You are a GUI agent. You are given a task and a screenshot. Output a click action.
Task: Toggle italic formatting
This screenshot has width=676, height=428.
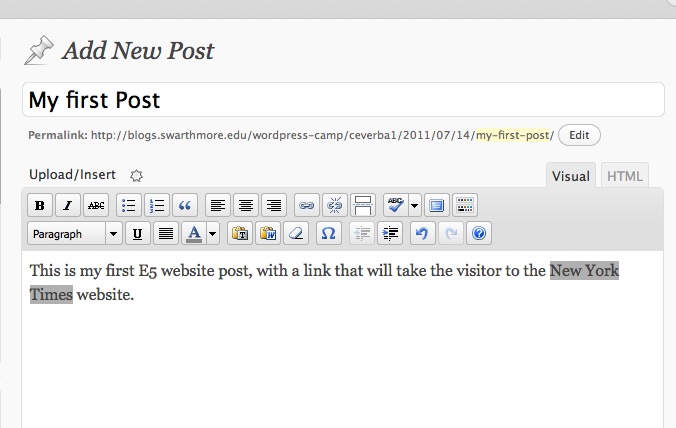point(68,205)
